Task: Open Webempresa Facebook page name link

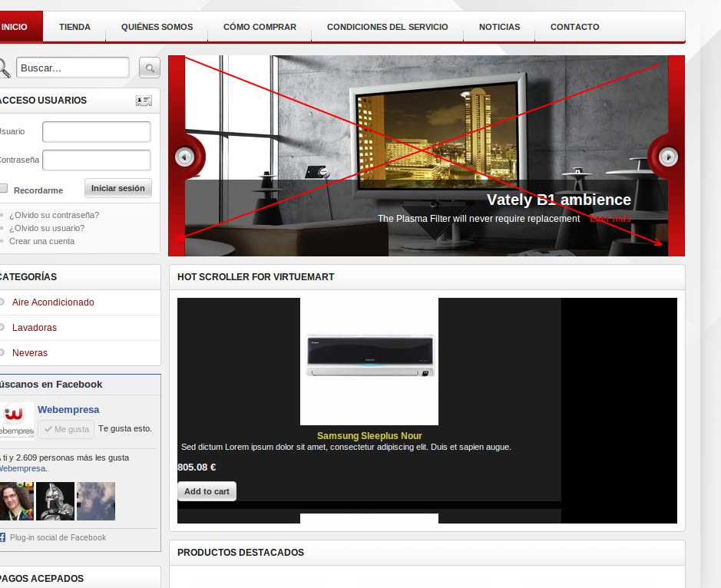Action: 68,409
